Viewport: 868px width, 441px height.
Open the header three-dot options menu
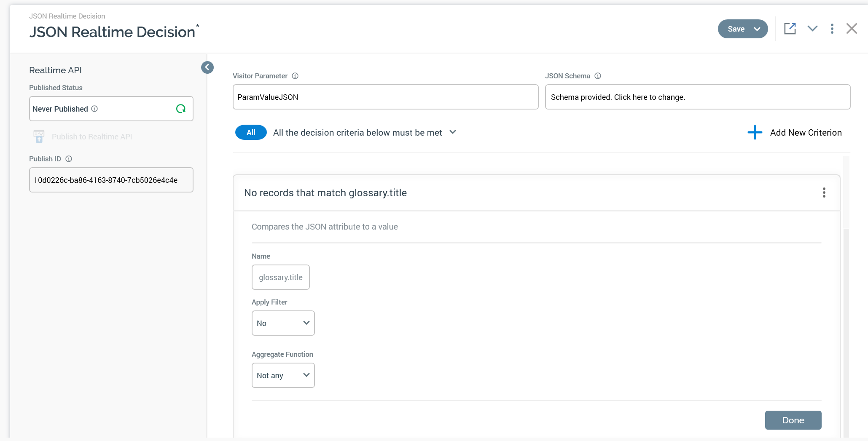(x=832, y=29)
